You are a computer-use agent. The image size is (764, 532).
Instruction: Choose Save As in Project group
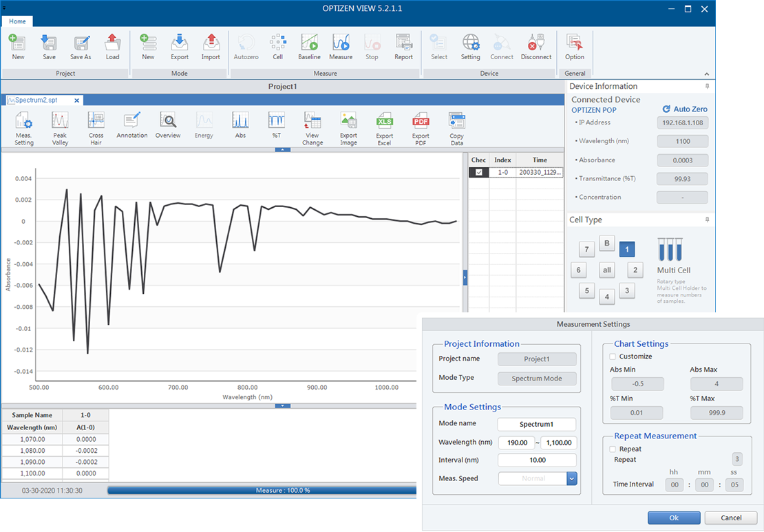pos(81,47)
